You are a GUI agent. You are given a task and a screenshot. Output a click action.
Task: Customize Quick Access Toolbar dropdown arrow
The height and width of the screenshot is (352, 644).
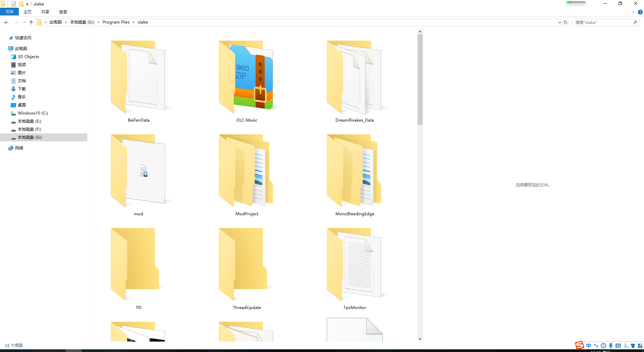click(x=28, y=4)
